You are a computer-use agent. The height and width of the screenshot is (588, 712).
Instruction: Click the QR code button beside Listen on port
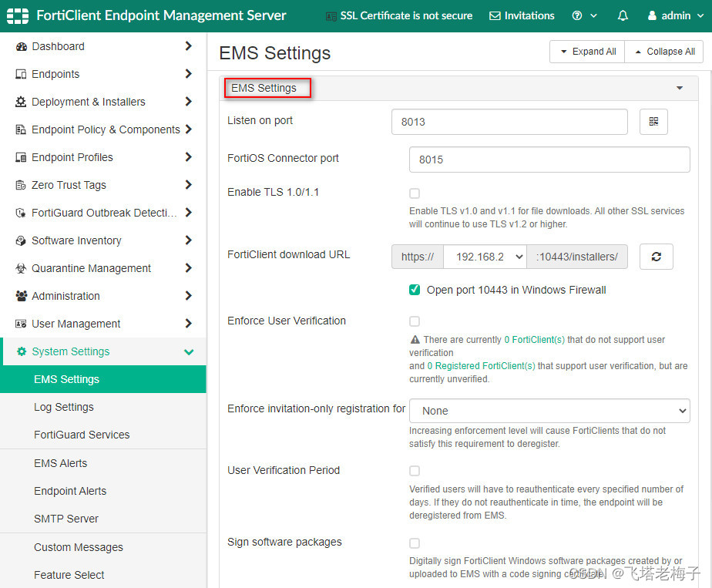(653, 122)
